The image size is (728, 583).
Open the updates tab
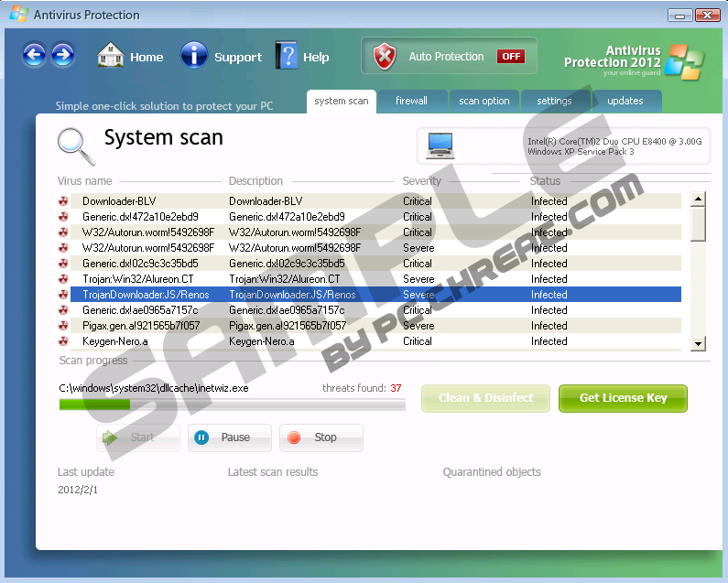click(x=625, y=102)
